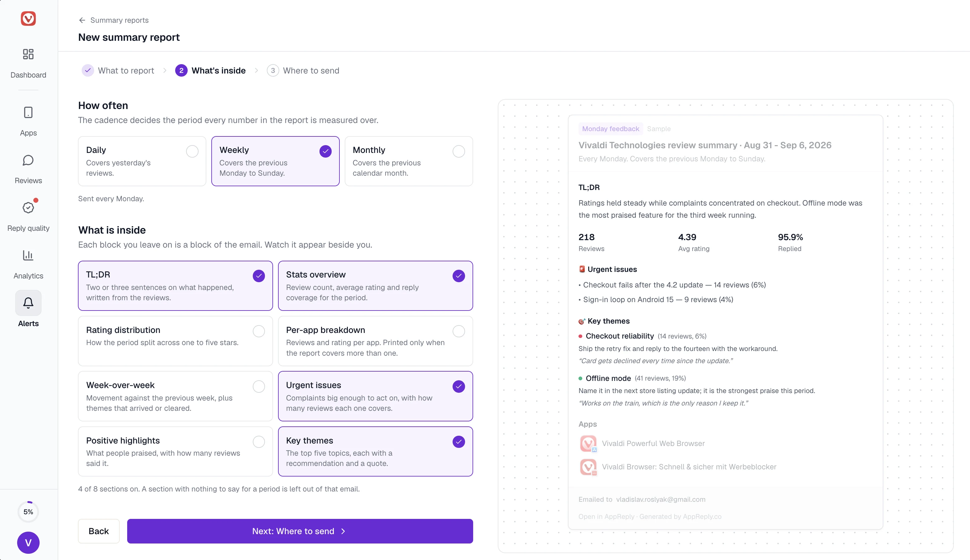
Task: Open the Apps phone icon
Action: coord(28,112)
